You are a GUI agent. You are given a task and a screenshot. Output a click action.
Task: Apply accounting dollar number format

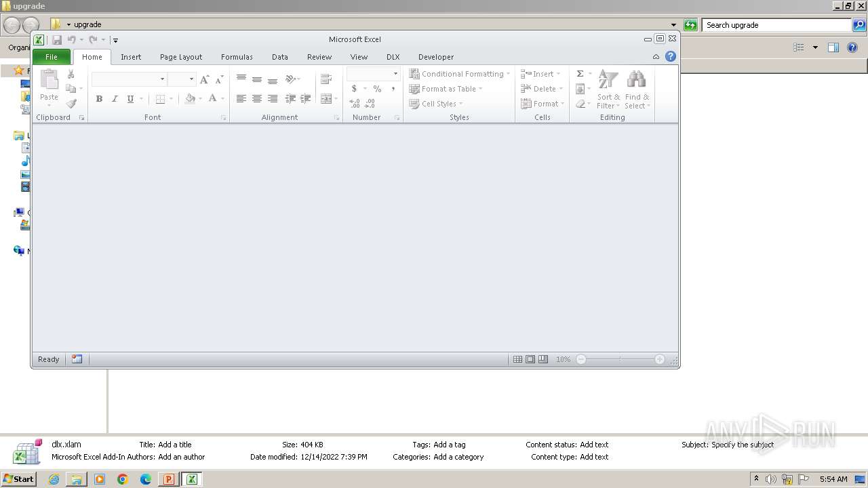[354, 89]
